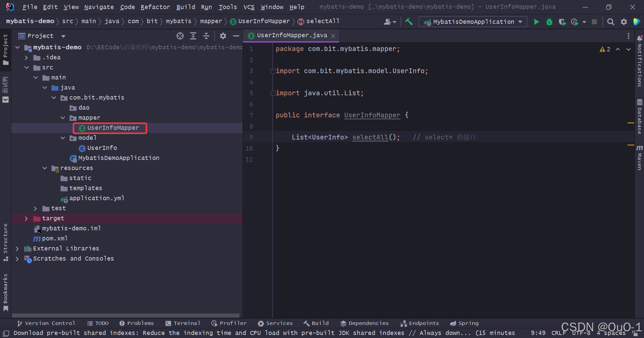Collapse the resources folder
The width and height of the screenshot is (644, 338).
pos(45,168)
